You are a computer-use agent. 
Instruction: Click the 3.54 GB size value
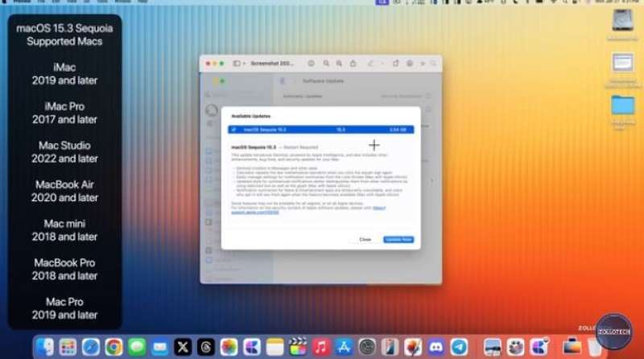(x=398, y=130)
